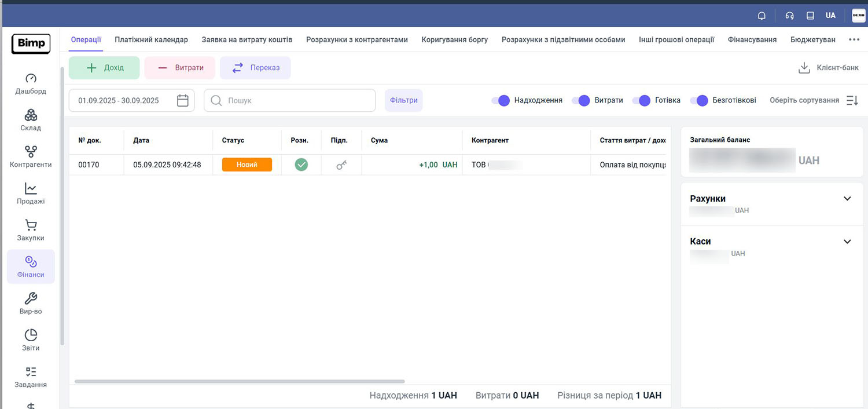Click the Пошук search field
The width and height of the screenshot is (868, 409).
tap(289, 100)
